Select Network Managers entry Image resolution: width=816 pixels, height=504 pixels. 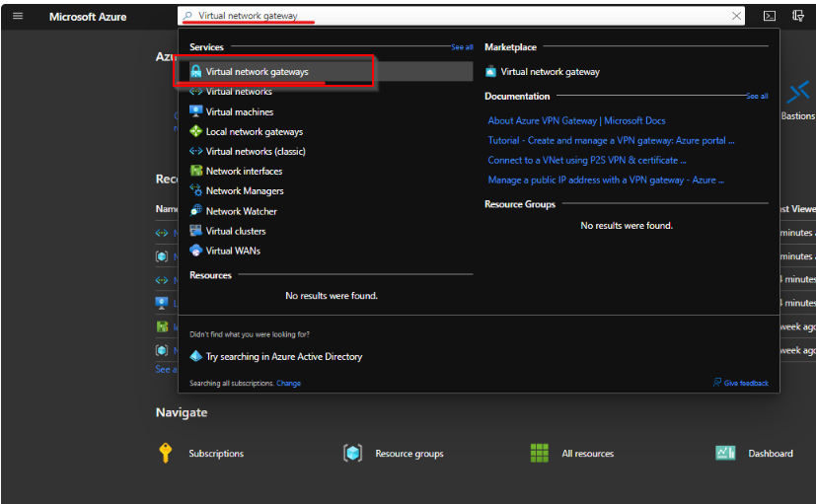pos(245,191)
